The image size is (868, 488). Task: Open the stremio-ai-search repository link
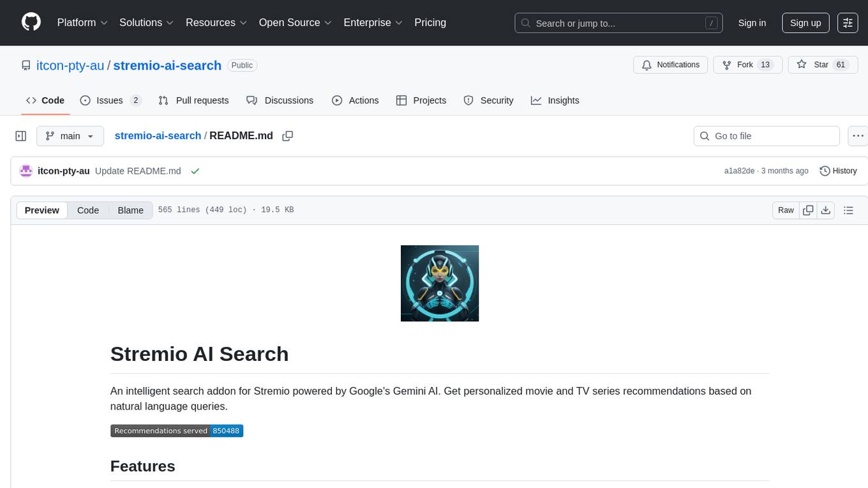(x=167, y=65)
